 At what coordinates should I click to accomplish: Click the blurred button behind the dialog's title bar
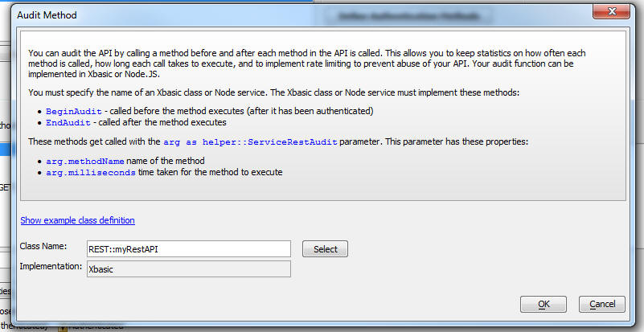click(x=409, y=16)
